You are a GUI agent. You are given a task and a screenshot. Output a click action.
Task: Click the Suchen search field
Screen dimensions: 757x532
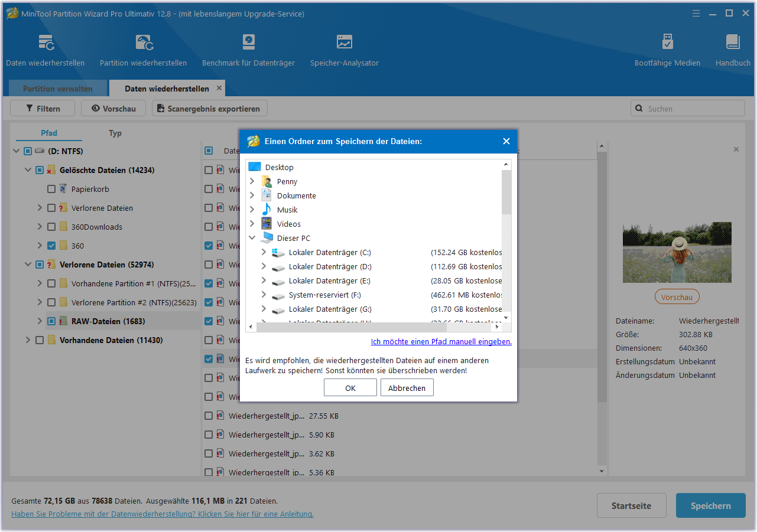(x=688, y=109)
